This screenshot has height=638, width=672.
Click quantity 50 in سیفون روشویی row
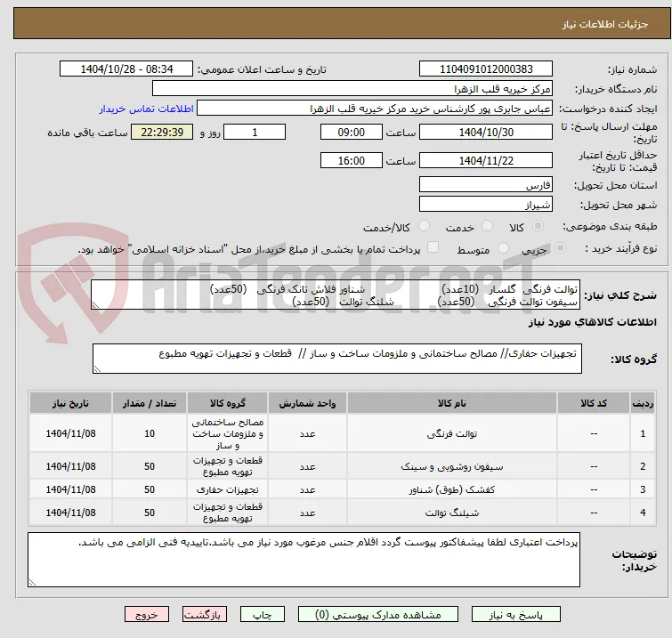[x=150, y=466]
